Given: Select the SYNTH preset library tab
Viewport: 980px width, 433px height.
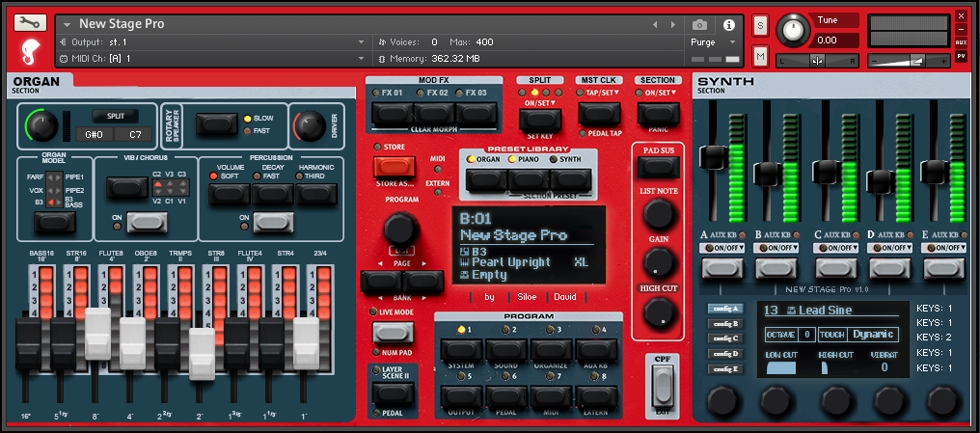Looking at the screenshot, I should pos(571,179).
